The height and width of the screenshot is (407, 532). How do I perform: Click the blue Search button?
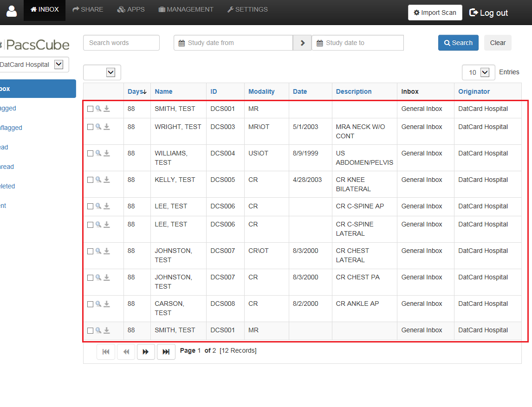click(458, 43)
